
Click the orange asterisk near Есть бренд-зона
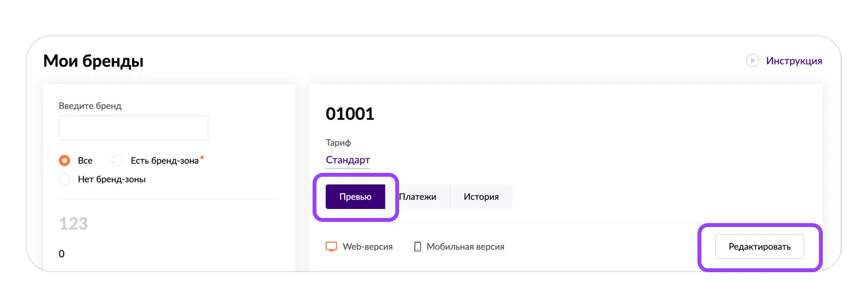coord(202,157)
